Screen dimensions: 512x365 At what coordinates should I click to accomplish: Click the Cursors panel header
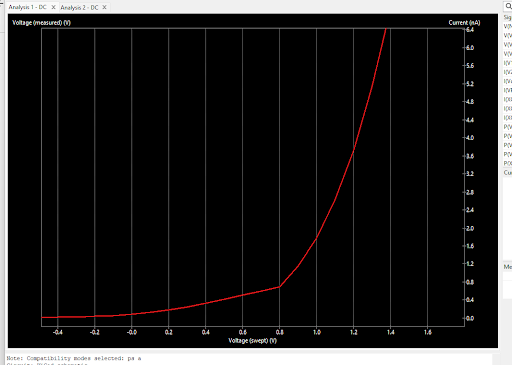508,173
